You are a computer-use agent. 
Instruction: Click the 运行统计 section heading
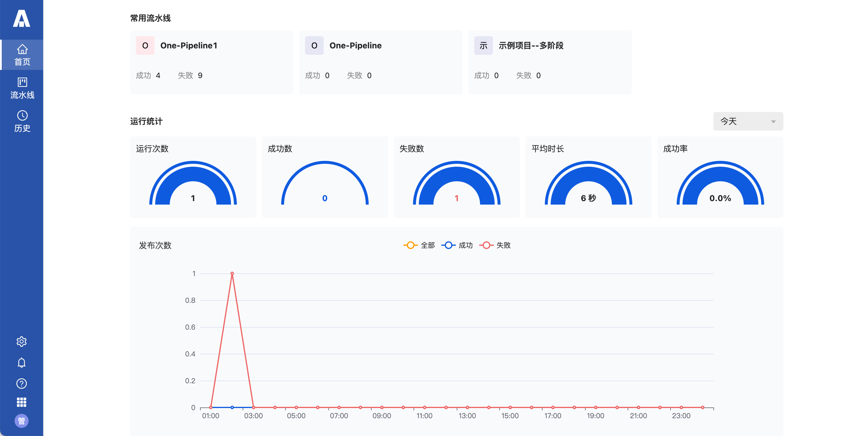146,121
